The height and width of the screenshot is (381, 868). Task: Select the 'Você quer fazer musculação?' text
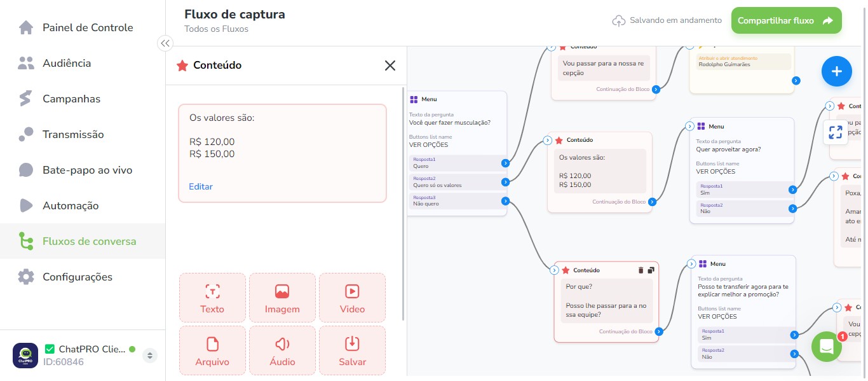(x=450, y=123)
